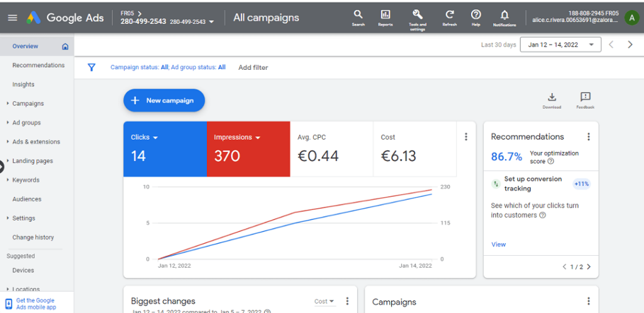Open the hamburger main menu
The image size is (644, 313).
click(13, 18)
